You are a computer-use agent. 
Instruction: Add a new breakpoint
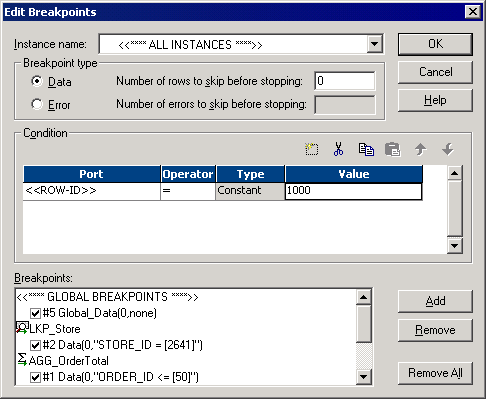pos(435,301)
